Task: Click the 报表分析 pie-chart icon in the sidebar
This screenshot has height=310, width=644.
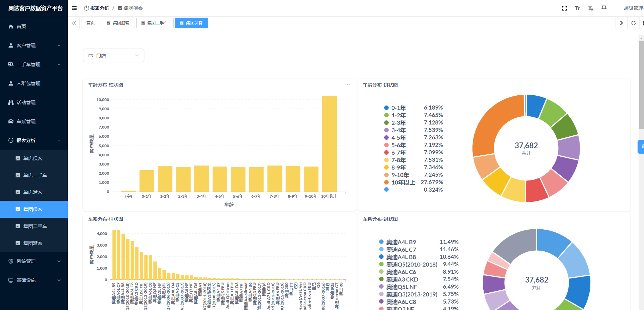Action: [11, 140]
